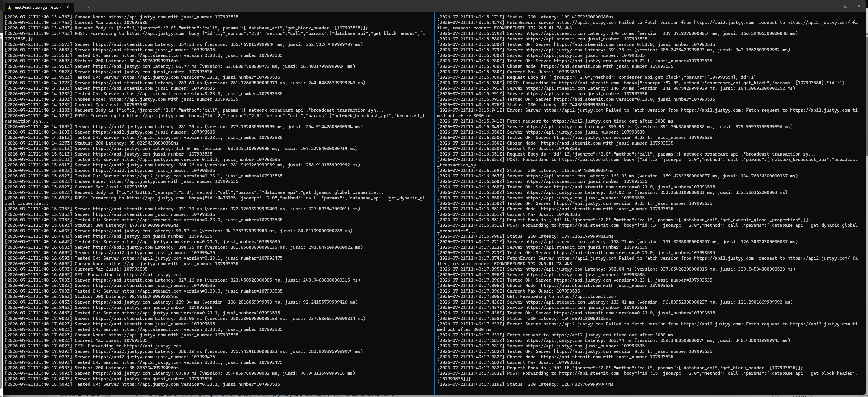Viewport: 868px width, 397px height.
Task: Click the vertical divider between the panes
Action: (434, 202)
